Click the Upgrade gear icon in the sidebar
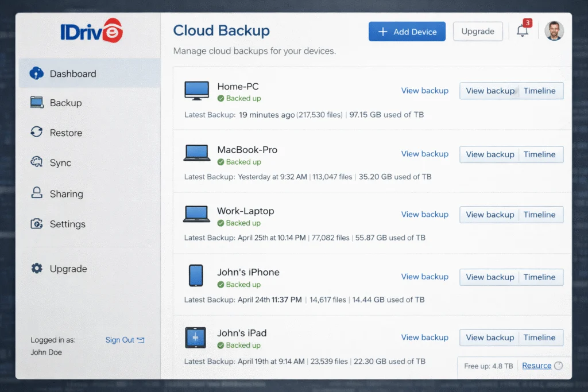This screenshot has width=588, height=392. [38, 269]
